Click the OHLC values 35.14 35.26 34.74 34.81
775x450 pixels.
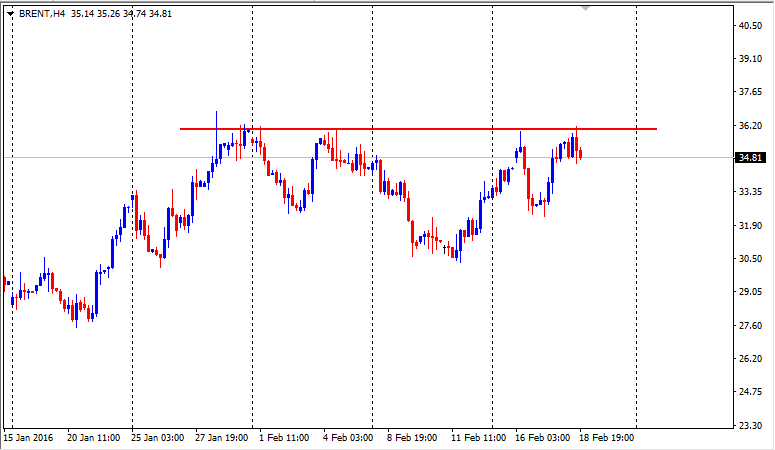121,14
